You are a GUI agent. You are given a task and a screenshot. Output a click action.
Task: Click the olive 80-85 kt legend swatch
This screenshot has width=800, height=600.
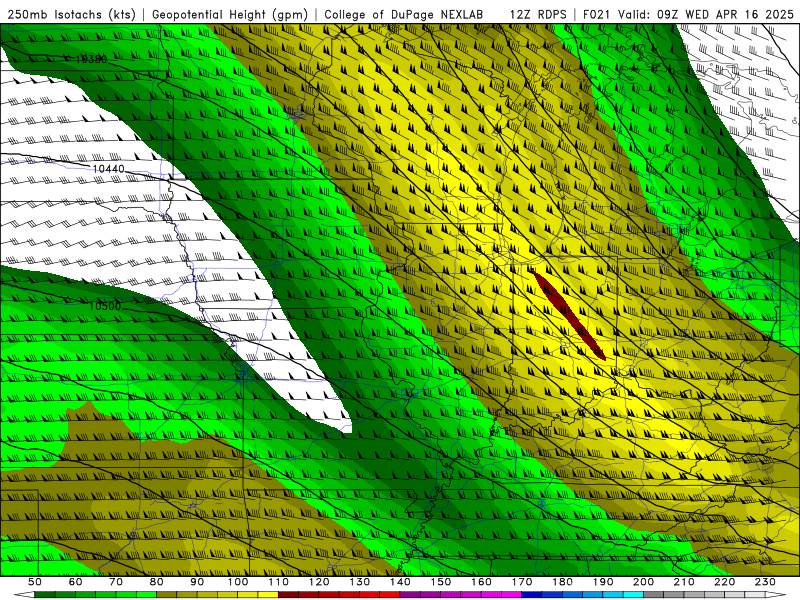tap(166, 594)
